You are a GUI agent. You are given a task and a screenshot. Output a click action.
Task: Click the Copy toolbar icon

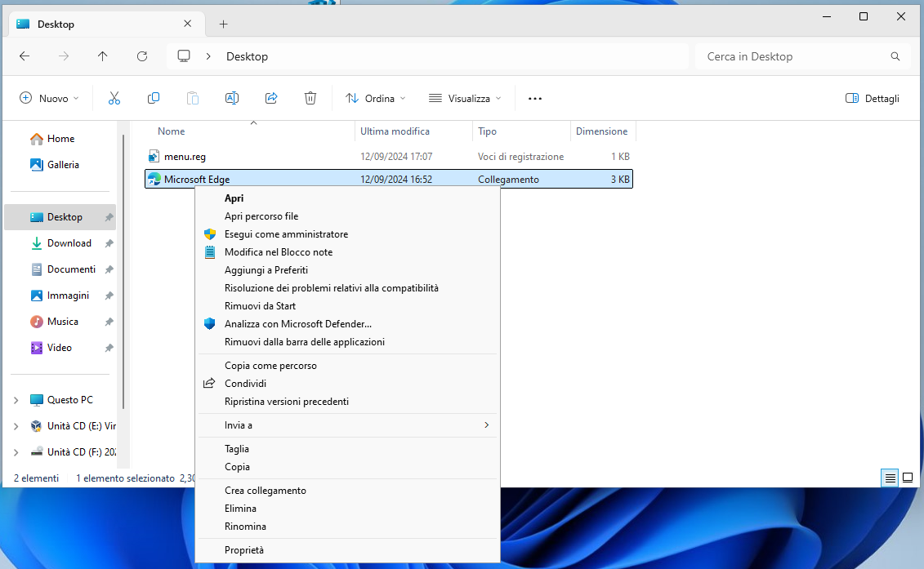[154, 98]
